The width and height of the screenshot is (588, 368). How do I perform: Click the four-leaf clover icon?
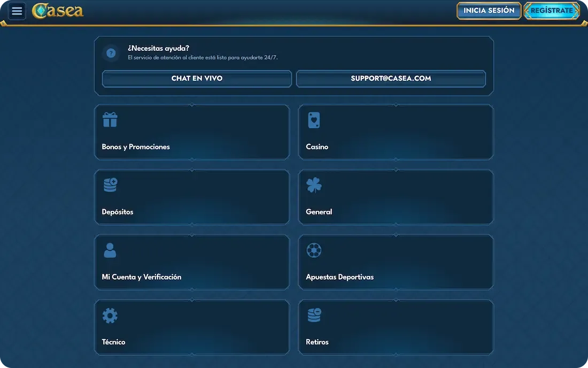coord(314,185)
